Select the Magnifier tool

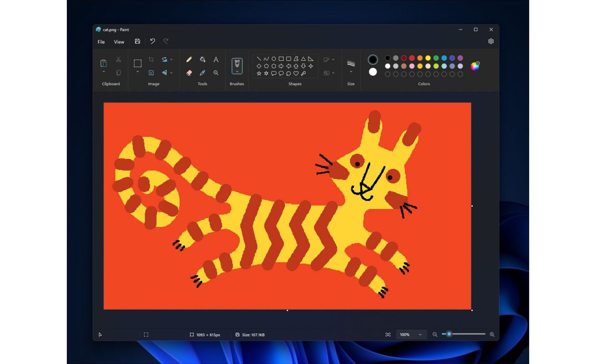[x=216, y=73]
